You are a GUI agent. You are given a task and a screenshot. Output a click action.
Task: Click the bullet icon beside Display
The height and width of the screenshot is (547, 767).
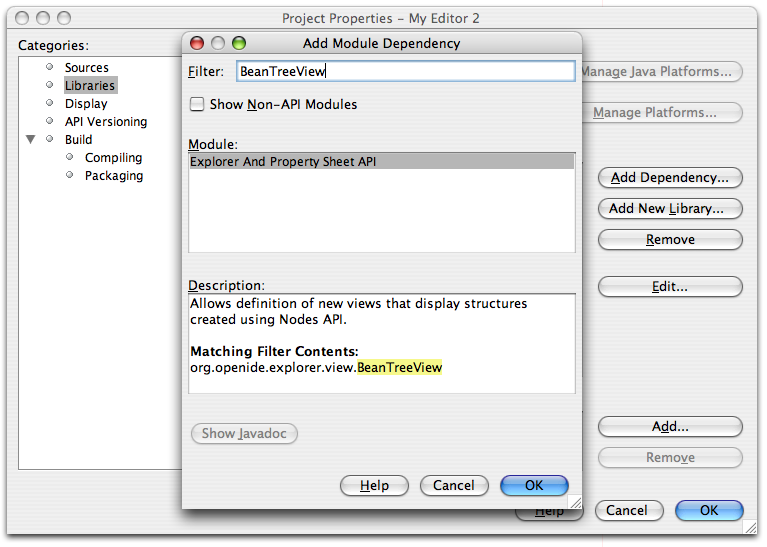tap(49, 103)
